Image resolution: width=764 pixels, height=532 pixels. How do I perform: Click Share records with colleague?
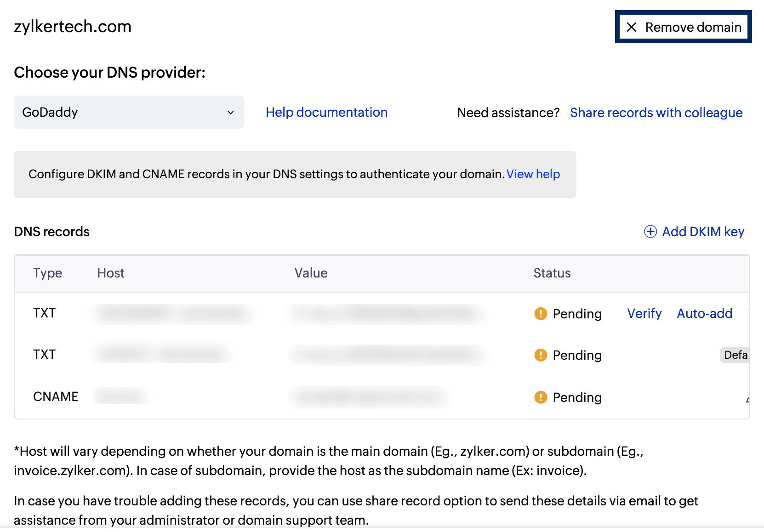(x=656, y=113)
